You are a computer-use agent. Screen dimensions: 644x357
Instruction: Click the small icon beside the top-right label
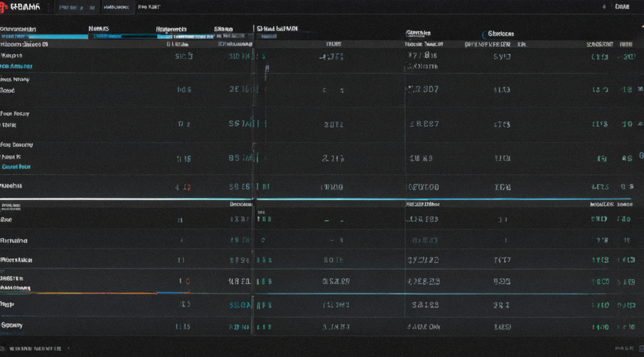pos(604,6)
